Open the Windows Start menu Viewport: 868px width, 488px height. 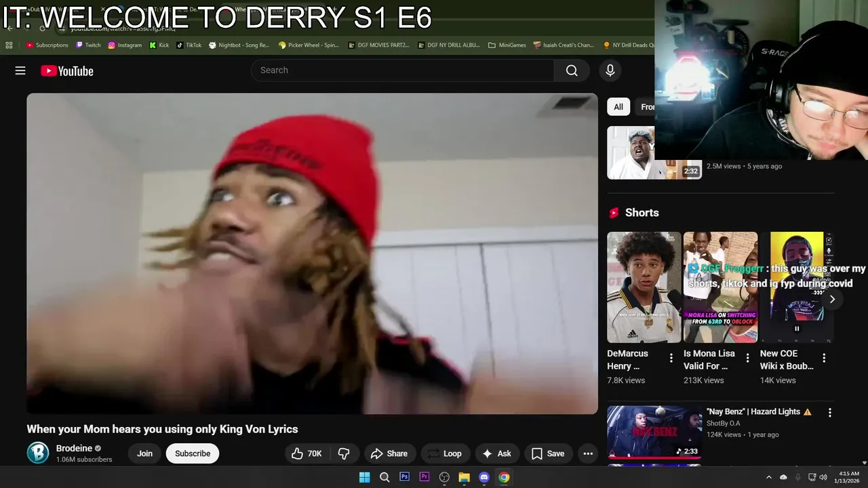tap(364, 477)
